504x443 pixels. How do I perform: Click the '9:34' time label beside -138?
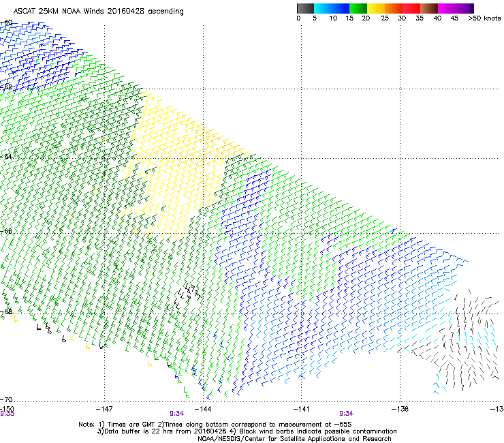click(x=346, y=414)
